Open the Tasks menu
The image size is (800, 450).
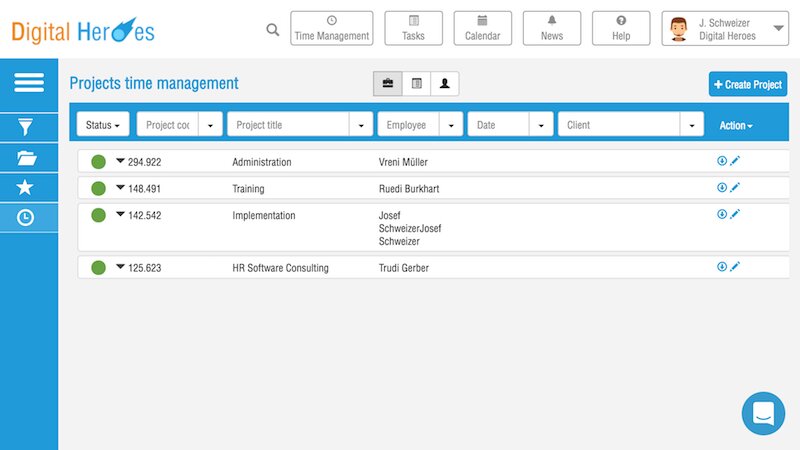(x=413, y=29)
